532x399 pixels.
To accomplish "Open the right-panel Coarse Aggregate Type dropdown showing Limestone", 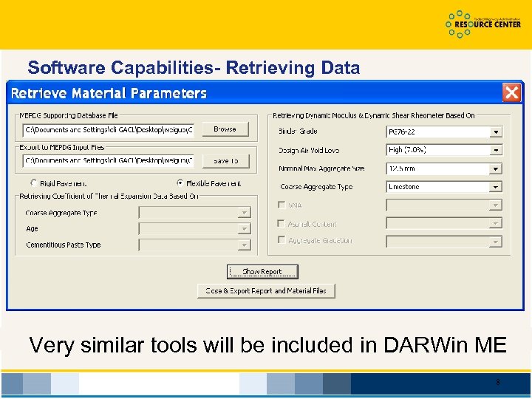I will point(496,187).
